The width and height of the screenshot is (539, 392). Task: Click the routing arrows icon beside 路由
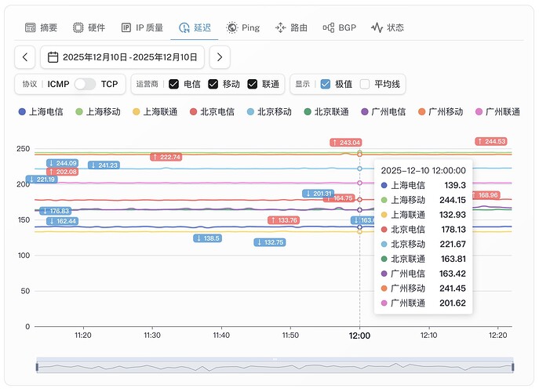281,27
